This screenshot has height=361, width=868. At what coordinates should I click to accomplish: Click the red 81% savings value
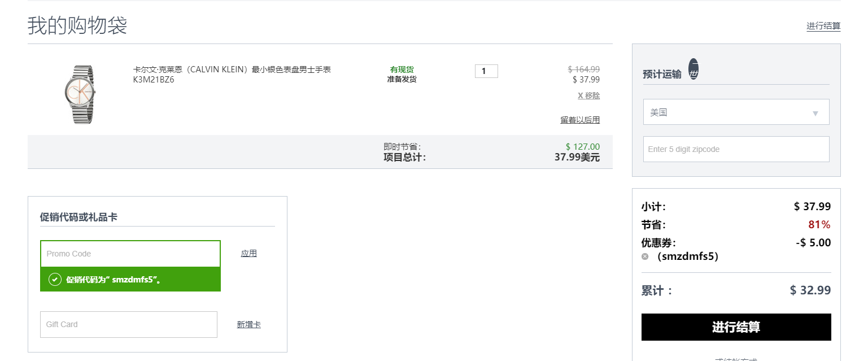(819, 225)
